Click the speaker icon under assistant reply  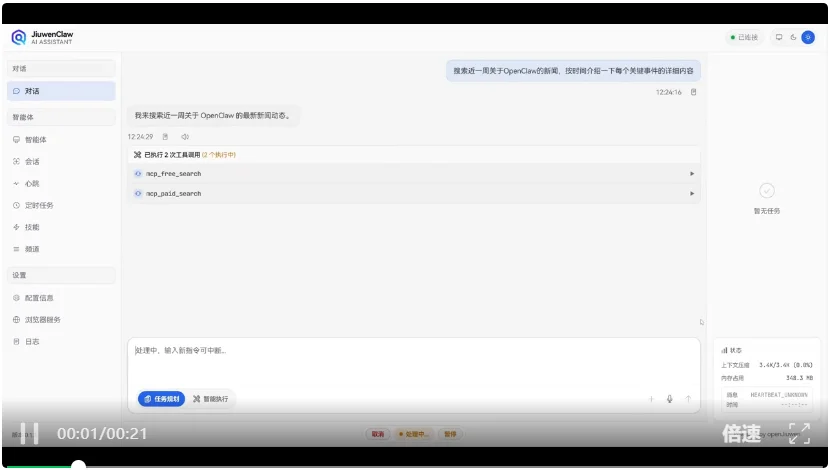click(x=184, y=137)
